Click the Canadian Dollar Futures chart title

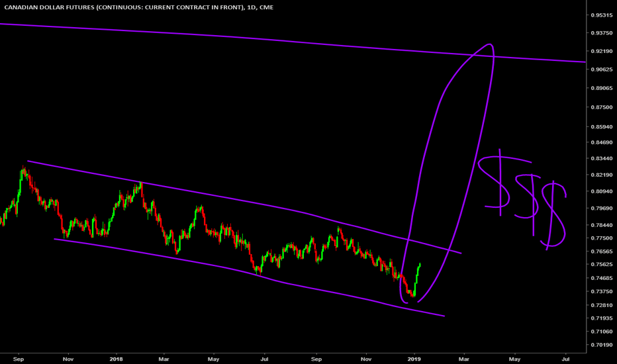138,7
